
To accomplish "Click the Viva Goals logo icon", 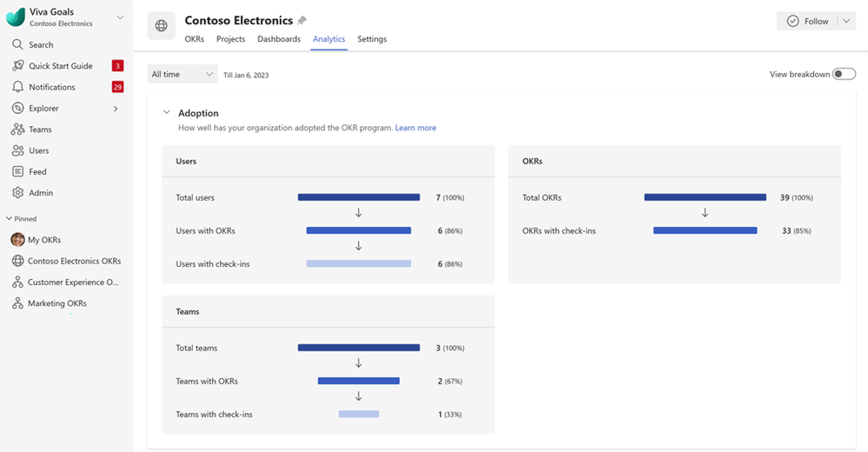I will pos(16,17).
